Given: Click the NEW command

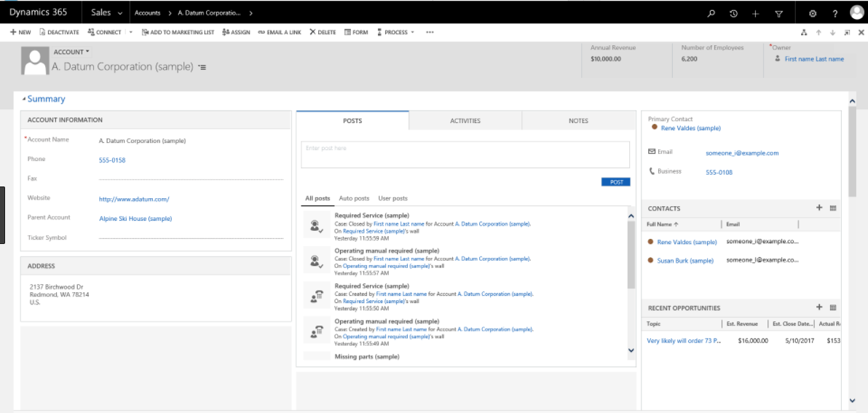Looking at the screenshot, I should pos(20,32).
